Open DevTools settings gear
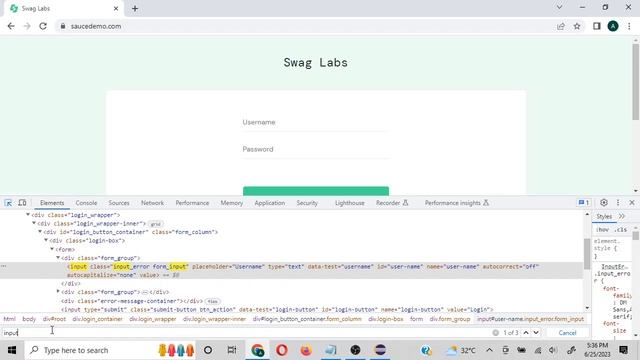The image size is (640, 360). click(x=604, y=203)
